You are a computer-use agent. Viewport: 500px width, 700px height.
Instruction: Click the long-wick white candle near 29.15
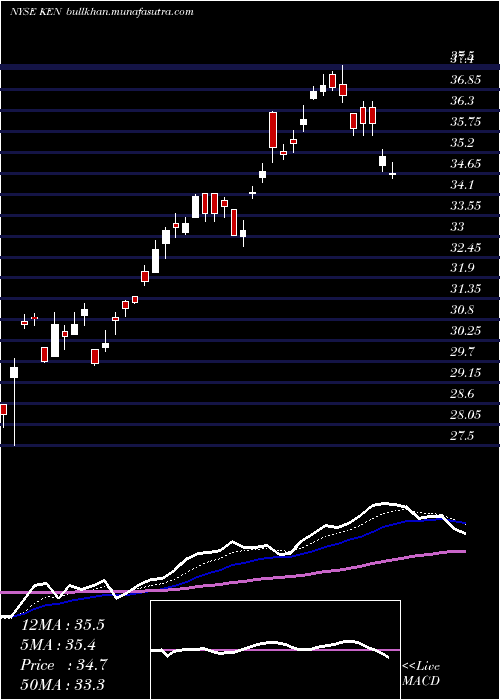point(14,372)
